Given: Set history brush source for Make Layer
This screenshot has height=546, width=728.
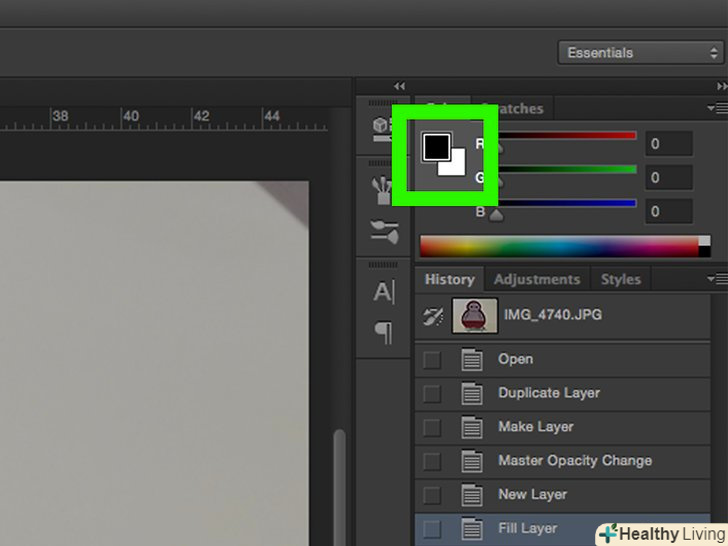Looking at the screenshot, I should 432,427.
